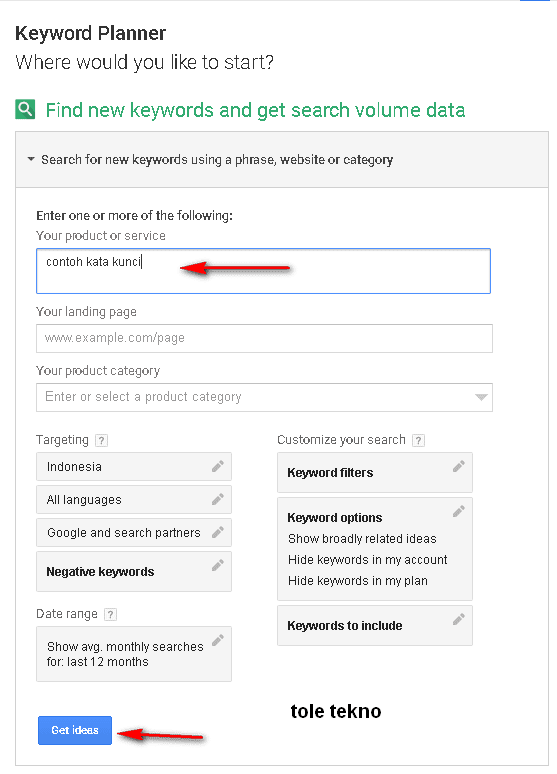Click the Get ideas button
Screen dimensions: 557x774
coord(75,730)
